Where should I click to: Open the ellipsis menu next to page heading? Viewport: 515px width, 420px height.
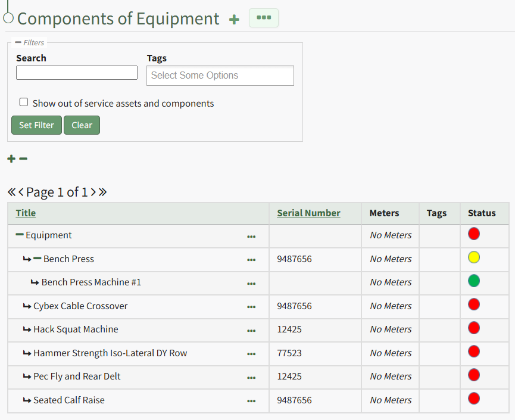263,18
